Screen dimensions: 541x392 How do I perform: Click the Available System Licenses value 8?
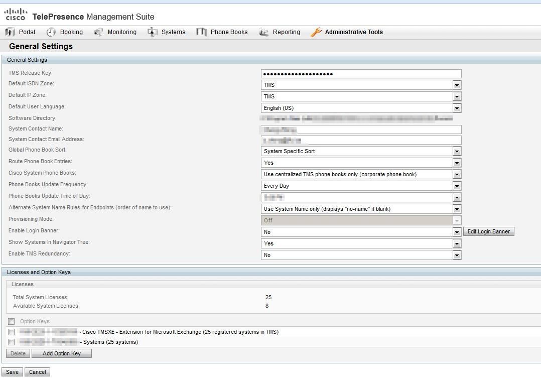tap(267, 306)
